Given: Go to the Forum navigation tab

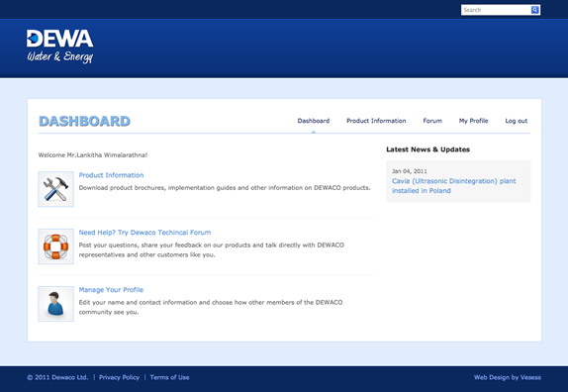Looking at the screenshot, I should (432, 121).
